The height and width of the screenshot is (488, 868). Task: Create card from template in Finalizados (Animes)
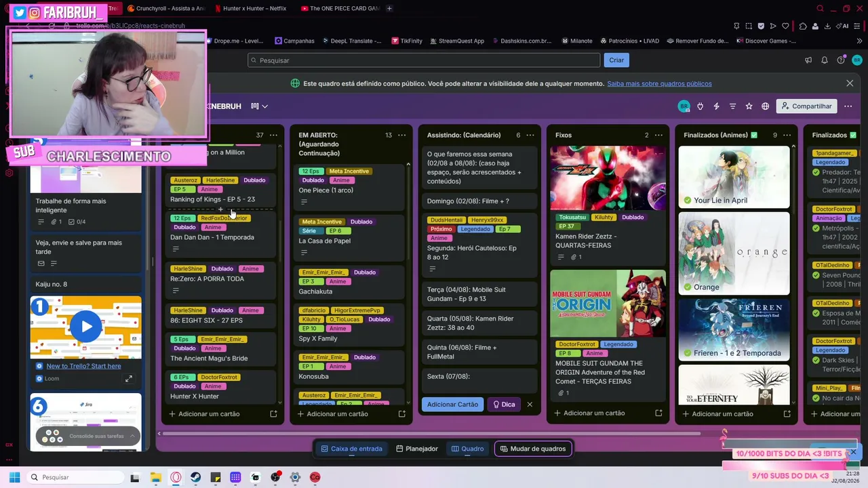(x=787, y=413)
